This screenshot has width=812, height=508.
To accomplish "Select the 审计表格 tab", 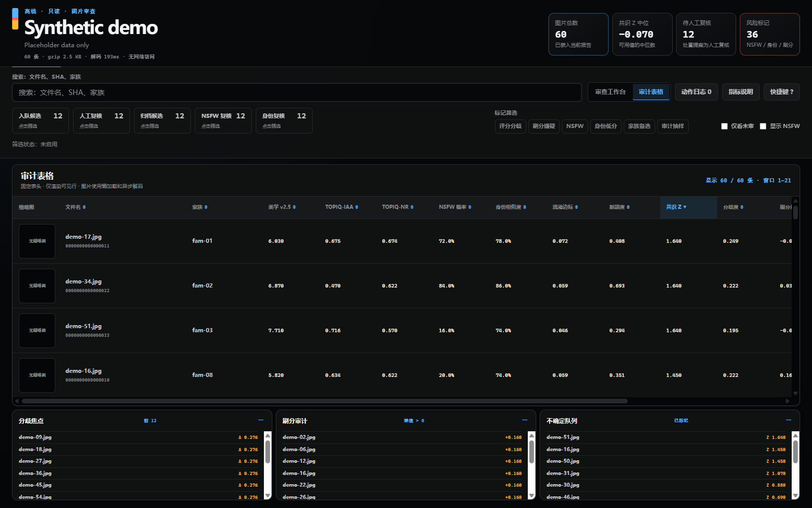I will coord(651,92).
